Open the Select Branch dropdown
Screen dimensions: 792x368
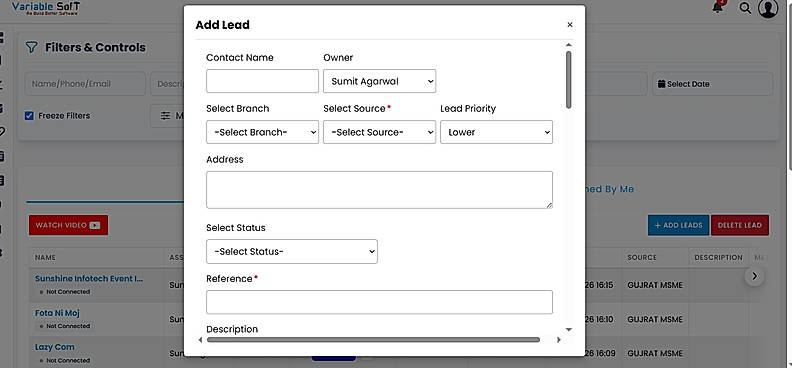pyautogui.click(x=262, y=132)
